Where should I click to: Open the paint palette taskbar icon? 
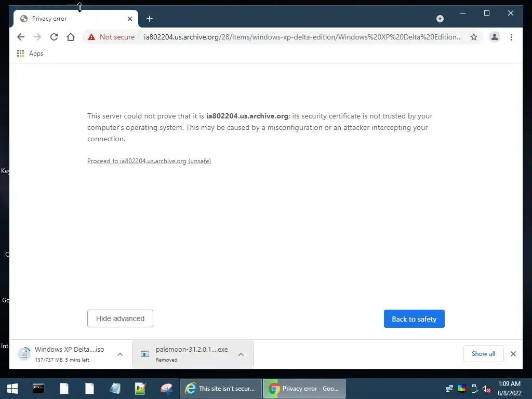pyautogui.click(x=166, y=389)
